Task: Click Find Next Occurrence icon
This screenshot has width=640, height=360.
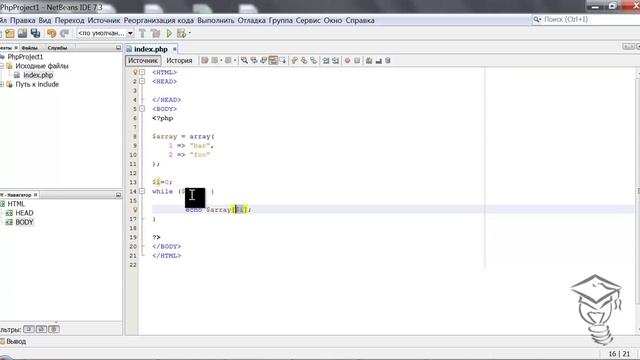Action: pyautogui.click(x=264, y=60)
